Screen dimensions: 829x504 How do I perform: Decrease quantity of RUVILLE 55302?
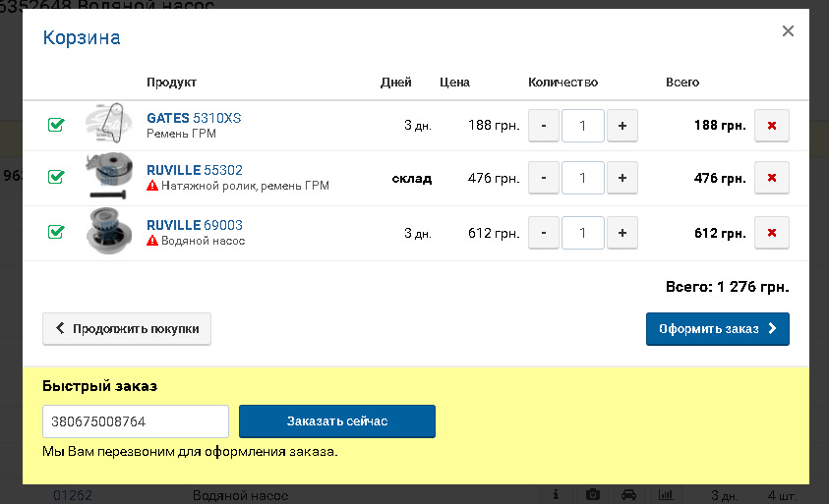coord(544,178)
